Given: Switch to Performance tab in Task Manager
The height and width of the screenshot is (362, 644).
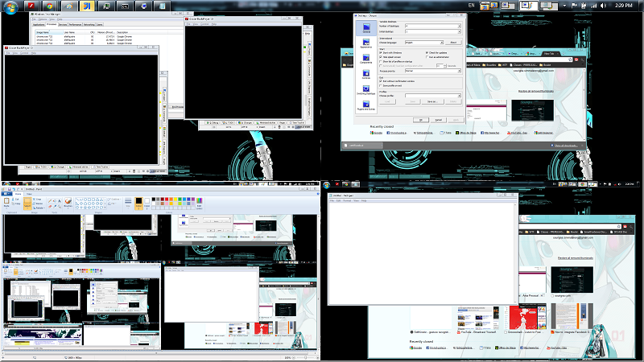Looking at the screenshot, I should (75, 25).
